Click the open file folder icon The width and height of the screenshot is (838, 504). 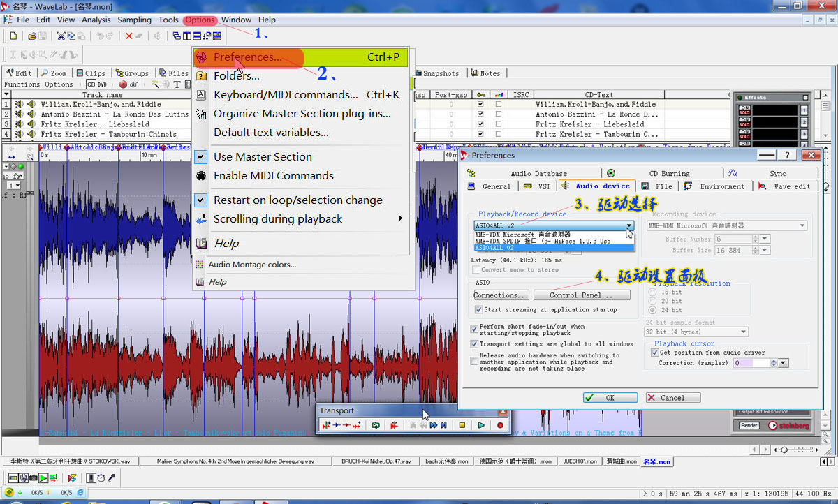point(32,36)
